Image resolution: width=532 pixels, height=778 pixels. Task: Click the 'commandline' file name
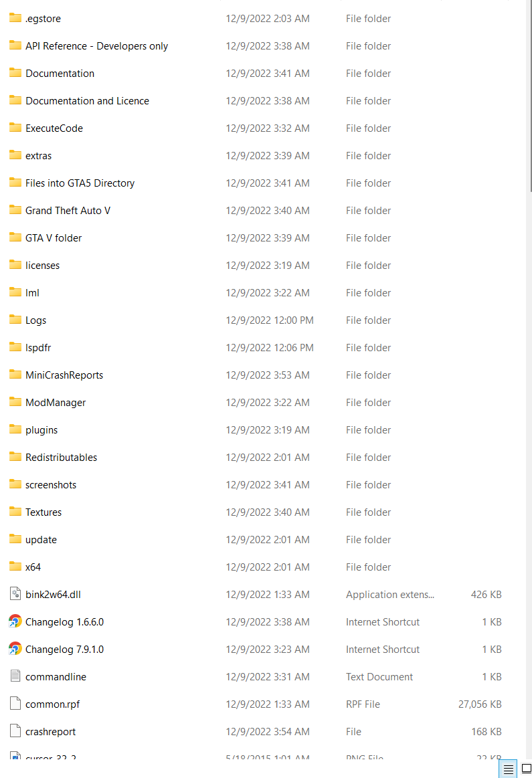(56, 677)
